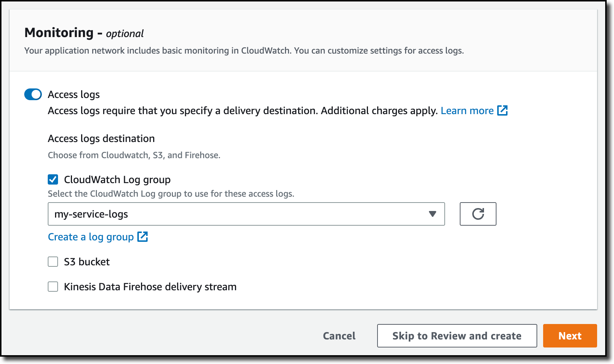614x364 pixels.
Task: Click the refresh log groups icon button
Action: tap(478, 214)
